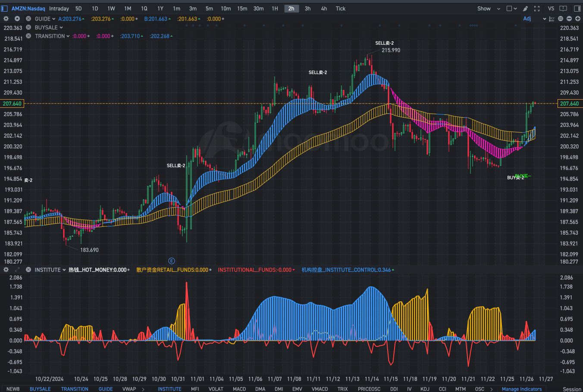Select the drawing brush tool

(525, 8)
